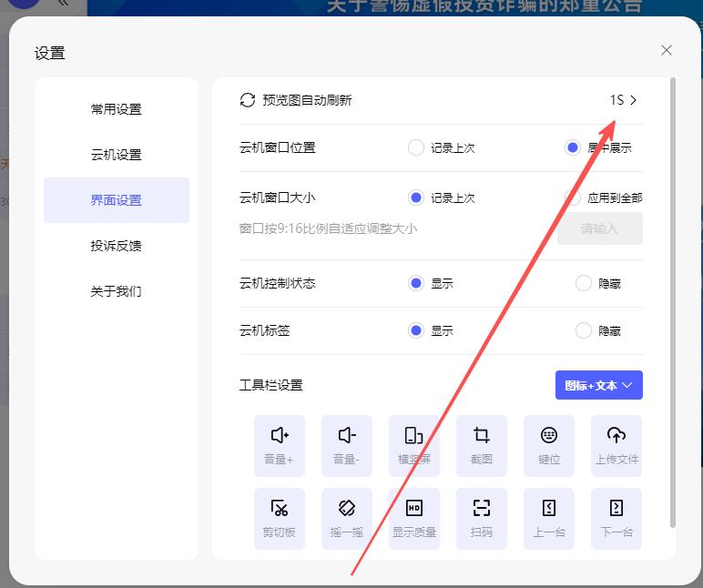Choose 隐藏 for 云机控制状态
Viewport: 703px width, 588px height.
(x=584, y=283)
